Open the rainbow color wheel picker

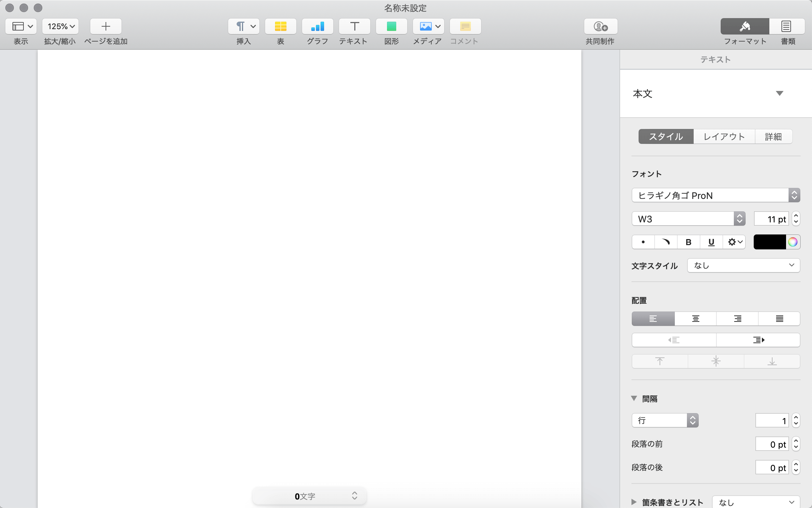tap(793, 242)
